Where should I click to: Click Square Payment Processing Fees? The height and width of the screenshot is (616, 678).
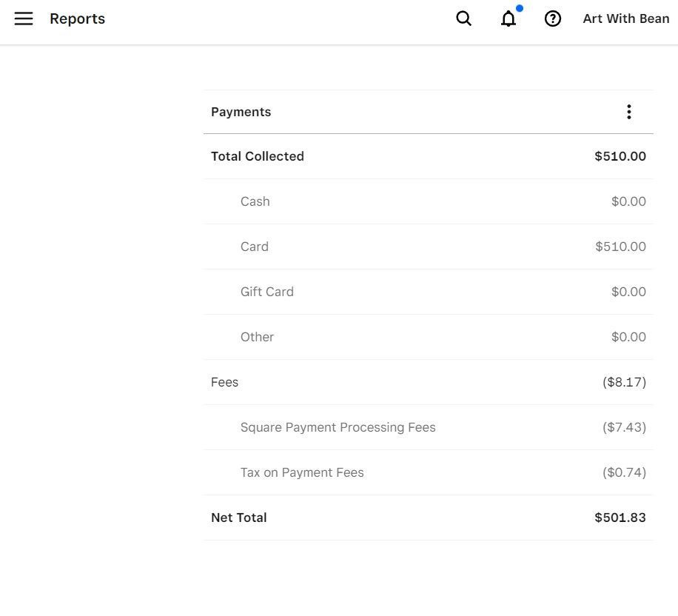coord(338,427)
